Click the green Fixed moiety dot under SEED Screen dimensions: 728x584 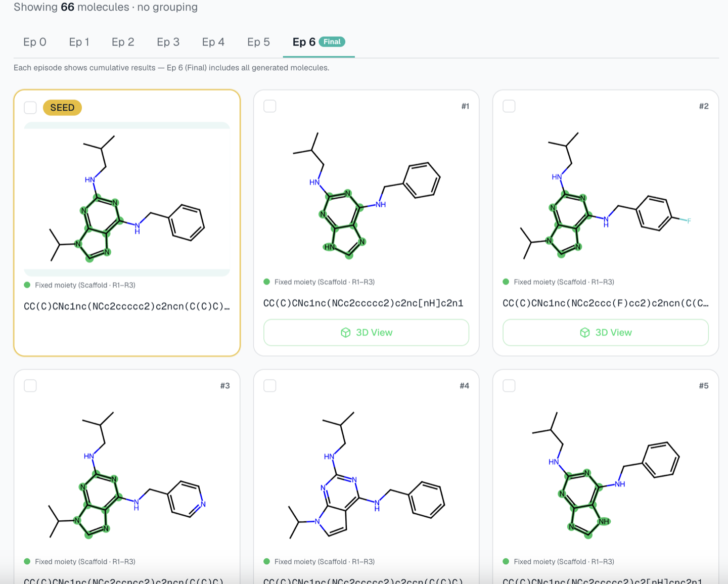[x=27, y=285]
